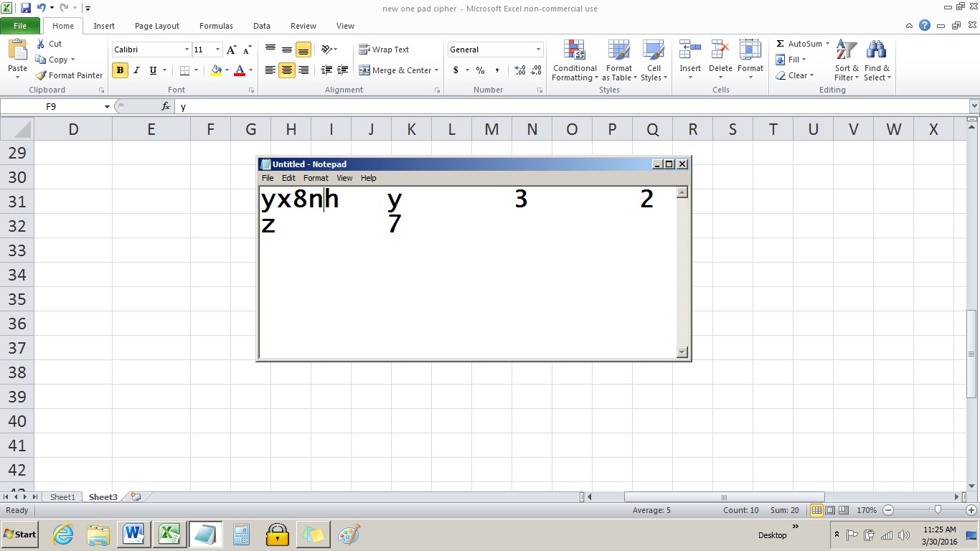This screenshot has height=551, width=980.
Task: Toggle Align Text Left
Action: point(270,70)
